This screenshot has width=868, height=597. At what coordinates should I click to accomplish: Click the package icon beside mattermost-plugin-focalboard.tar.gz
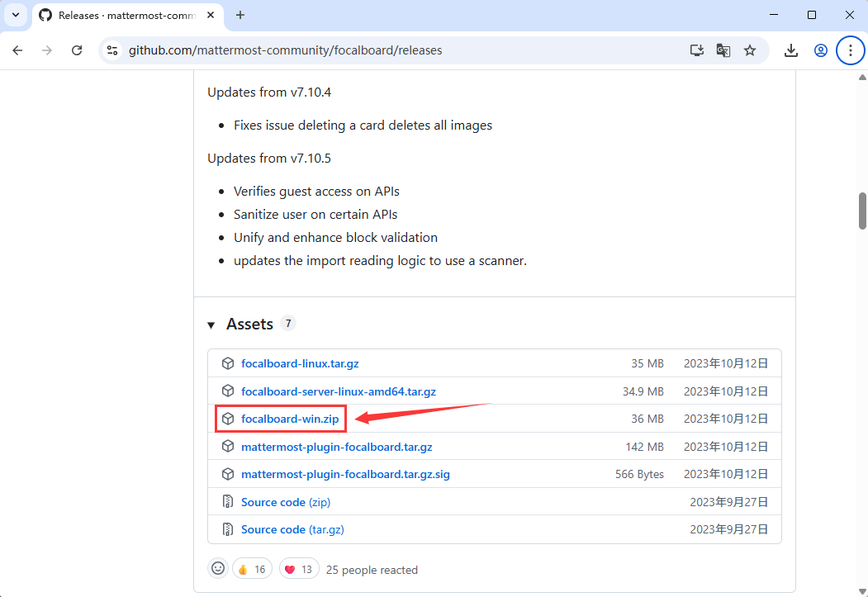point(227,447)
